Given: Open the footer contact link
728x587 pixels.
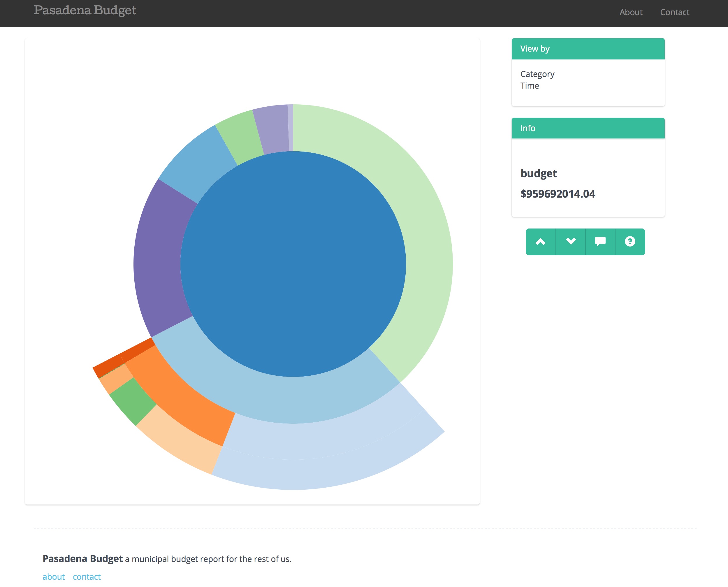Looking at the screenshot, I should (x=87, y=577).
